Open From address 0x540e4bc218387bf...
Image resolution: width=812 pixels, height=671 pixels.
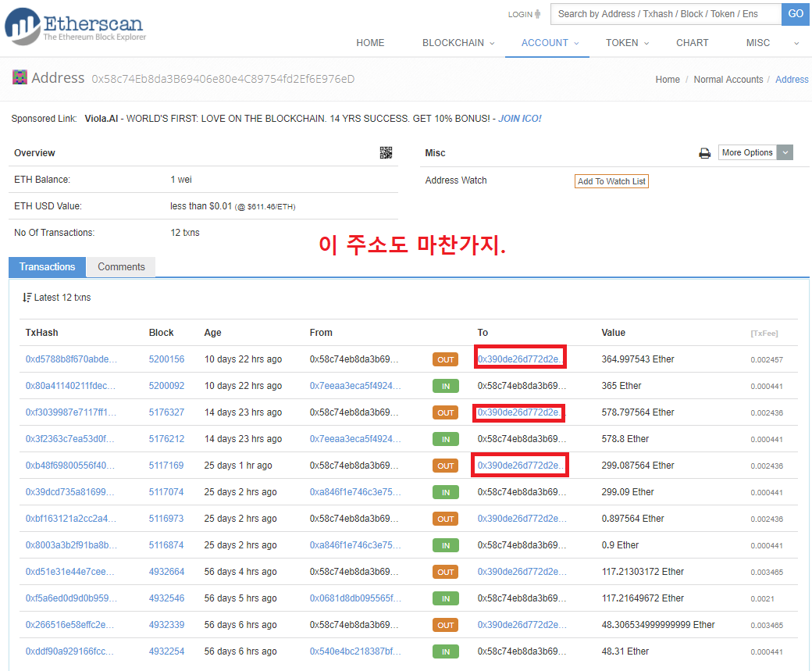355,651
